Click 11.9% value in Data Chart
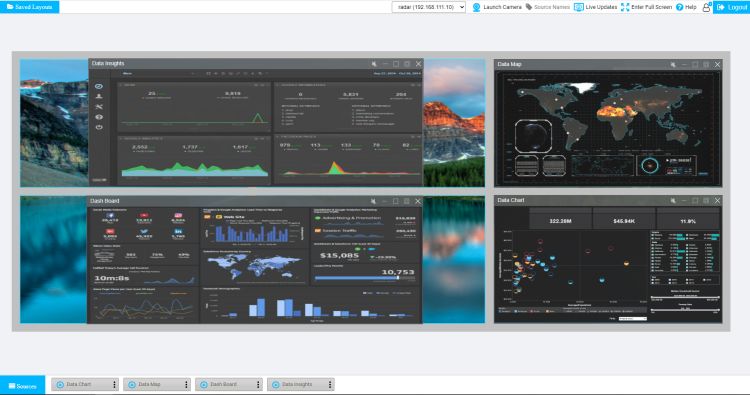This screenshot has height=395, width=750. tap(688, 221)
